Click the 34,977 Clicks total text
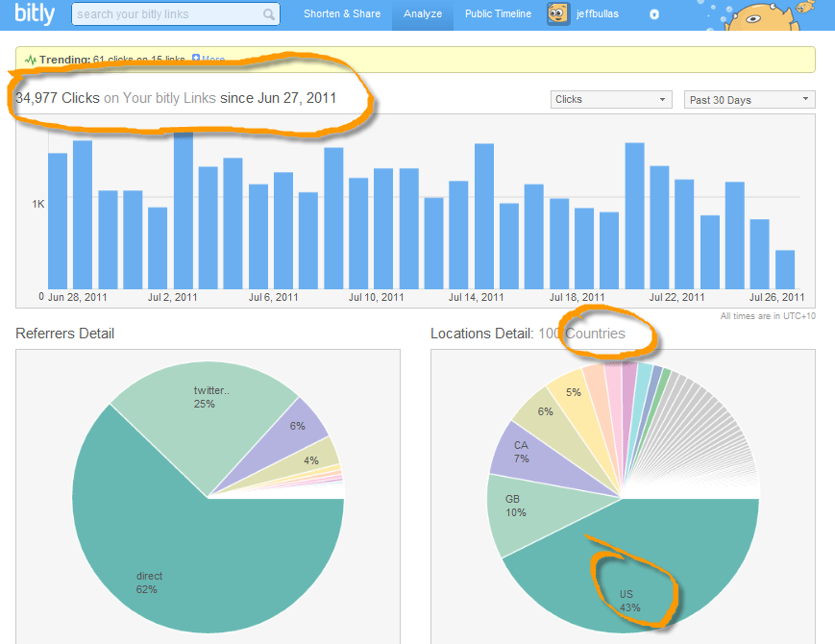835x644 pixels. pyautogui.click(x=58, y=98)
